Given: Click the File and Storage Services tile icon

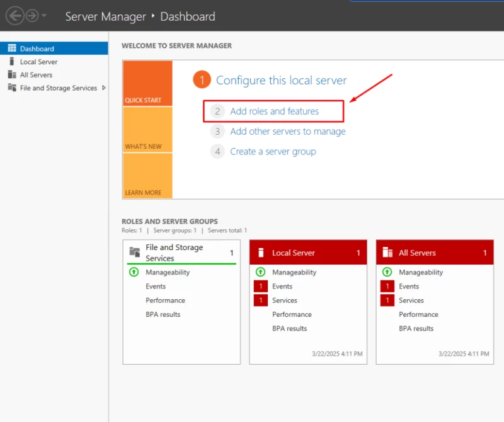Looking at the screenshot, I should tap(135, 252).
